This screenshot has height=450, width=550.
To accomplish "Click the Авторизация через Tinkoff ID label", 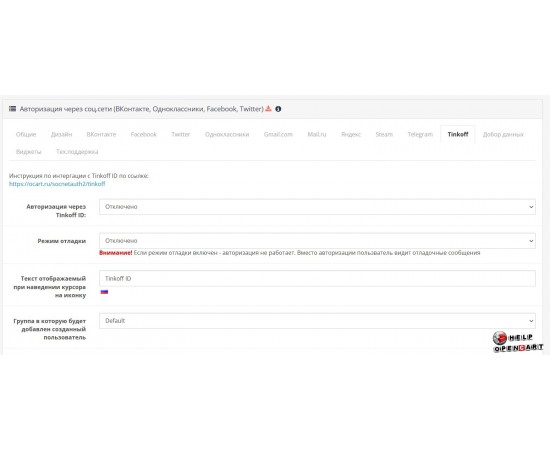I will [x=56, y=211].
